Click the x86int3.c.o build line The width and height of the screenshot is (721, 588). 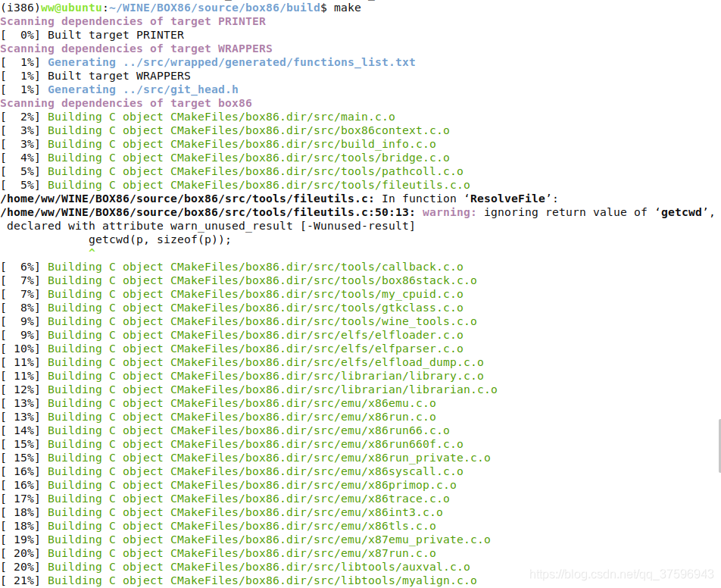(222, 512)
